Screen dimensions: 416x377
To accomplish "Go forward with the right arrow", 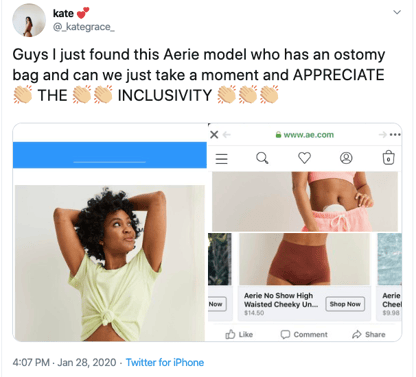I will [x=382, y=135].
